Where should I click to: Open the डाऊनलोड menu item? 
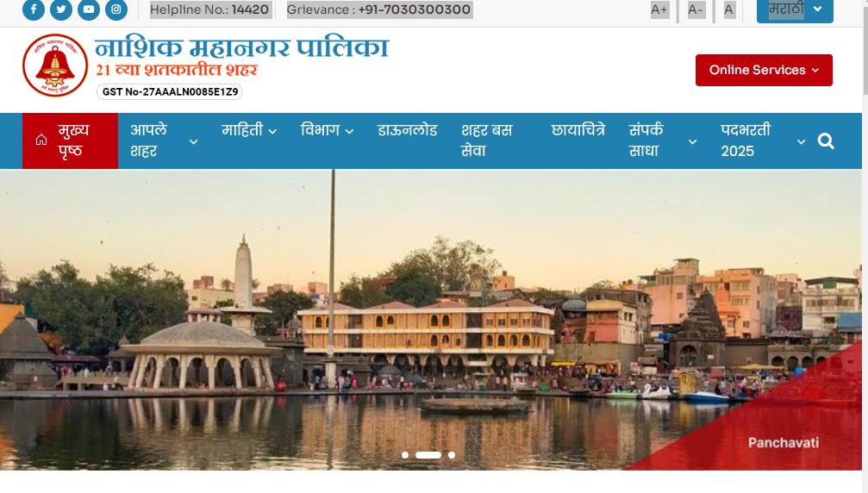pos(408,131)
